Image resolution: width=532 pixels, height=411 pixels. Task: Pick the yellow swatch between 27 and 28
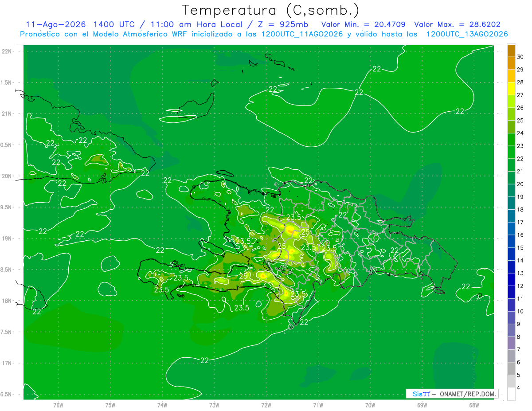[511, 89]
